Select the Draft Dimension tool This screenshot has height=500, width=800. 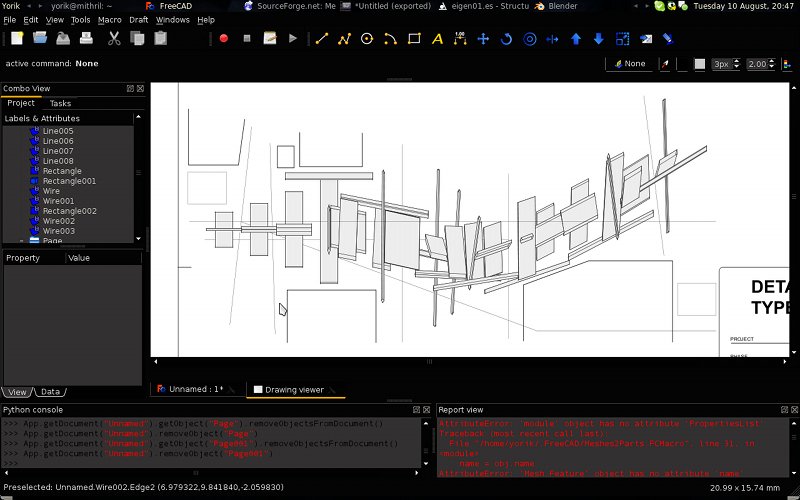pyautogui.click(x=460, y=39)
